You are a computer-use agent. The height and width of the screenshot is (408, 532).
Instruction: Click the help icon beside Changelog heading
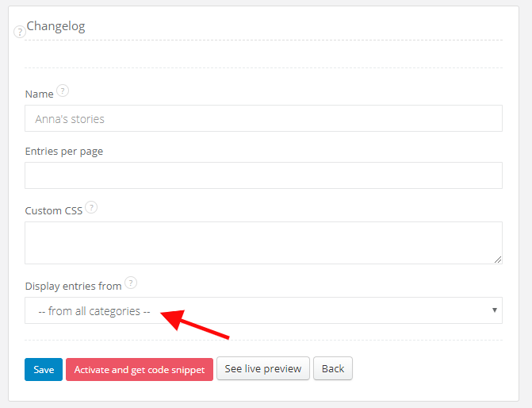click(20, 33)
